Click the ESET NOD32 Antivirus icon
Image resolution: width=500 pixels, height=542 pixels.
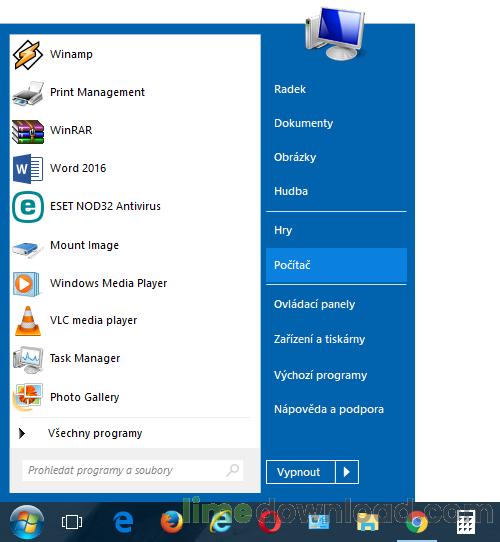click(x=28, y=207)
